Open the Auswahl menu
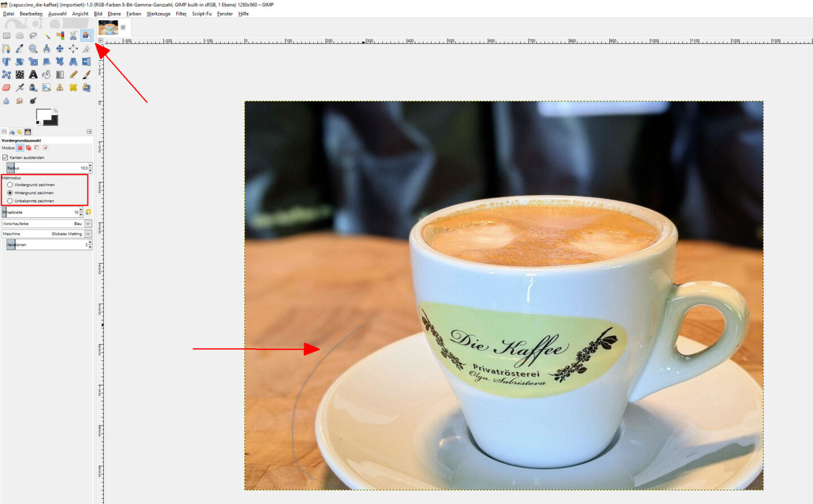This screenshot has width=813, height=504. coord(57,14)
